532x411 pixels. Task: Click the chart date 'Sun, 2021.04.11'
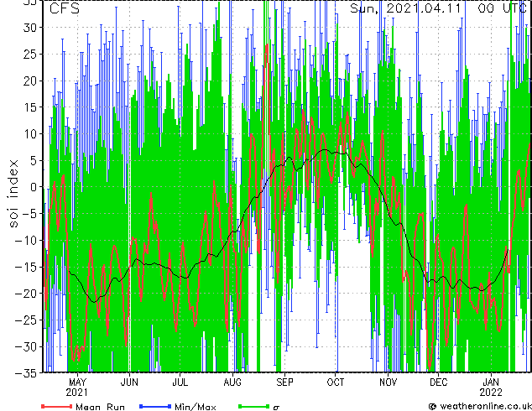point(405,8)
